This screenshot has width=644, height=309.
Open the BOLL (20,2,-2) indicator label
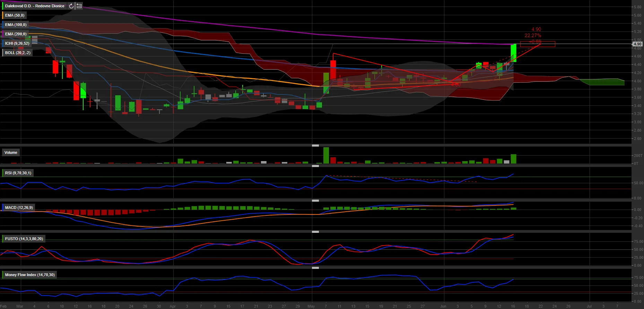[x=18, y=53]
